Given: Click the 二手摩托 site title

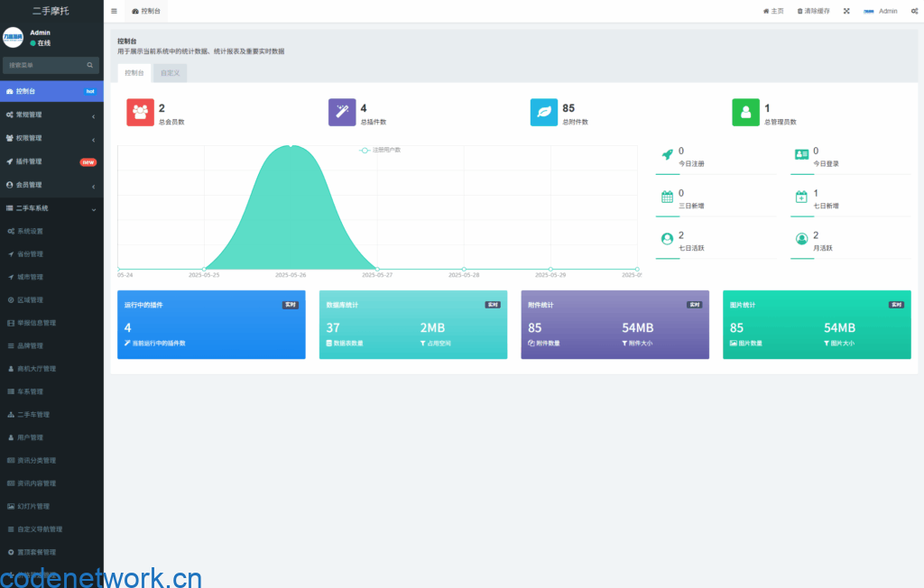Looking at the screenshot, I should pos(51,11).
